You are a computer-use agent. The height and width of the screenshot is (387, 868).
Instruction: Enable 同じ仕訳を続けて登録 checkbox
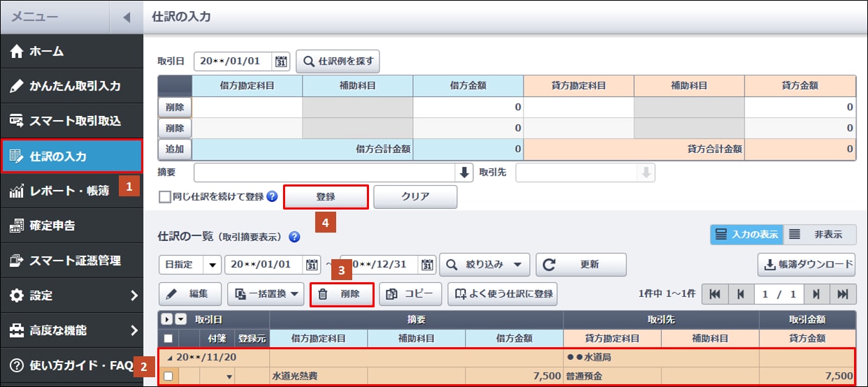pos(165,197)
